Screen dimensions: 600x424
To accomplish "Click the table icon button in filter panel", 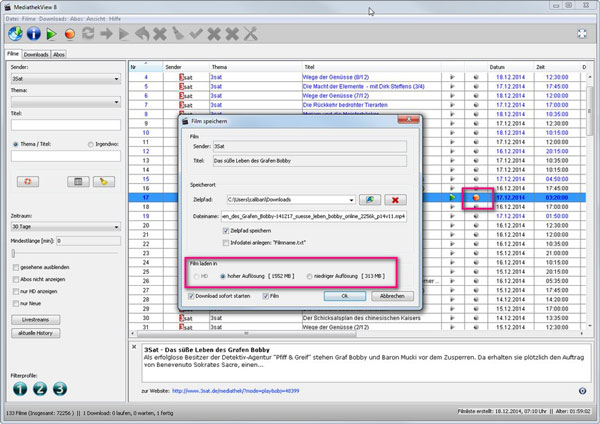I will [78, 181].
